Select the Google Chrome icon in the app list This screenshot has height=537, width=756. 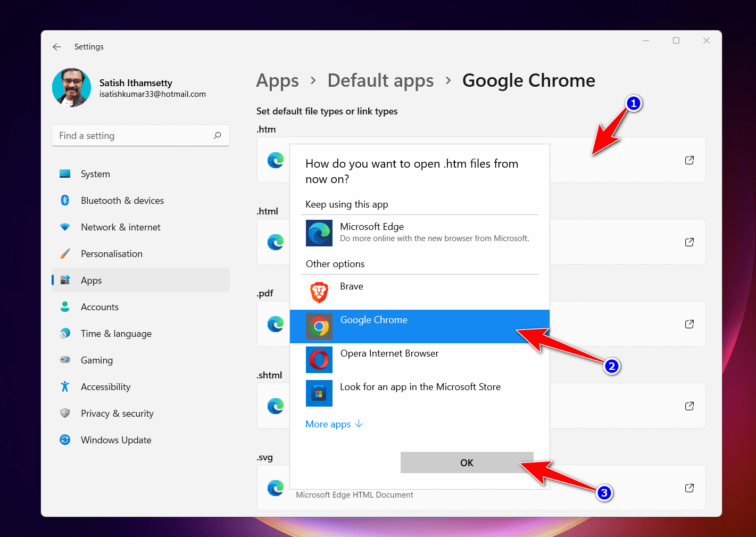pos(319,326)
